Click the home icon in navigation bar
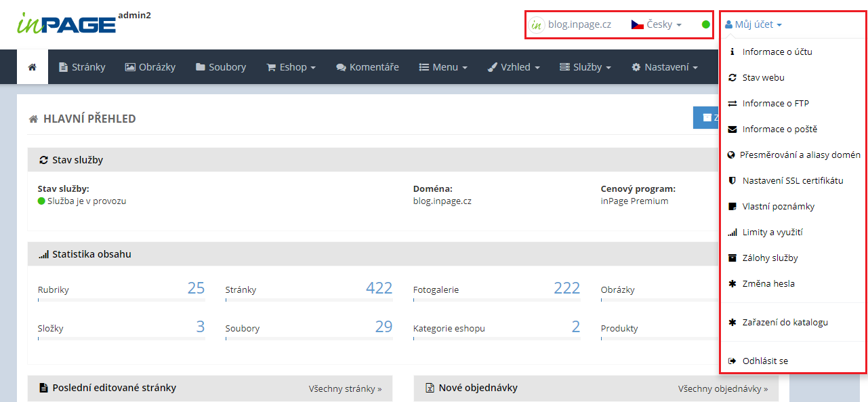Screen dimensions: 868x402 click(x=32, y=67)
